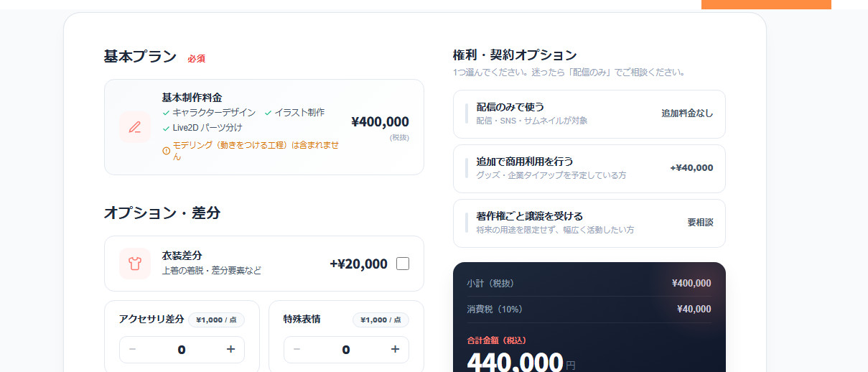868x372 pixels.
Task: Increase アクセサリ差分 quantity with plus button
Action: point(230,350)
